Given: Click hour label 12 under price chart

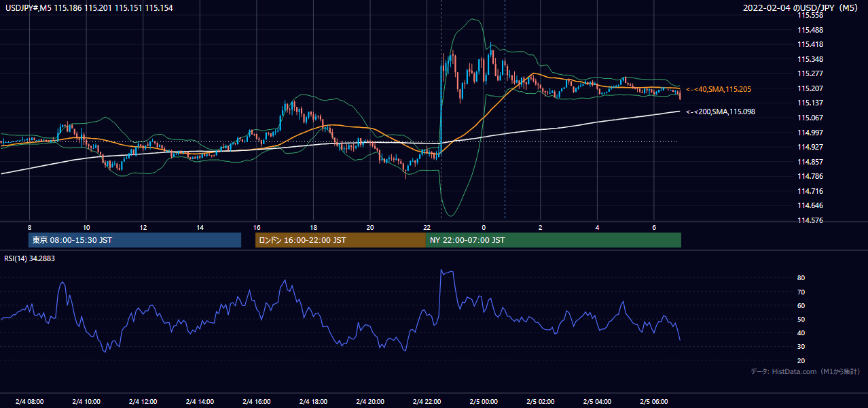Looking at the screenshot, I should pyautogui.click(x=143, y=226).
